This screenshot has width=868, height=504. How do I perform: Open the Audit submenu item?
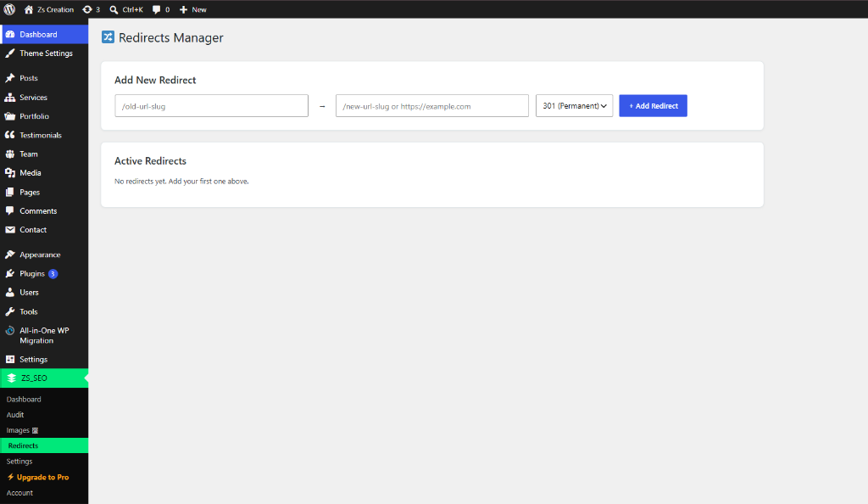(15, 415)
